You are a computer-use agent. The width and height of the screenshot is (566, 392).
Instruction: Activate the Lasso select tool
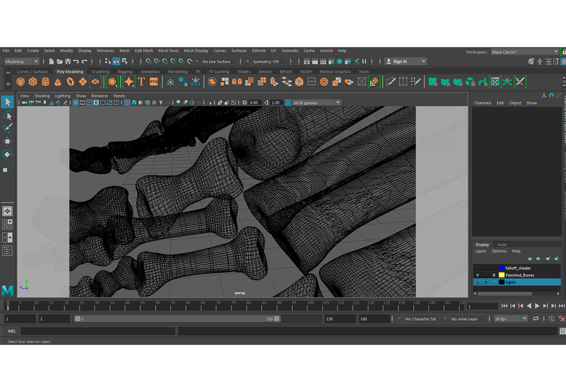(x=7, y=115)
